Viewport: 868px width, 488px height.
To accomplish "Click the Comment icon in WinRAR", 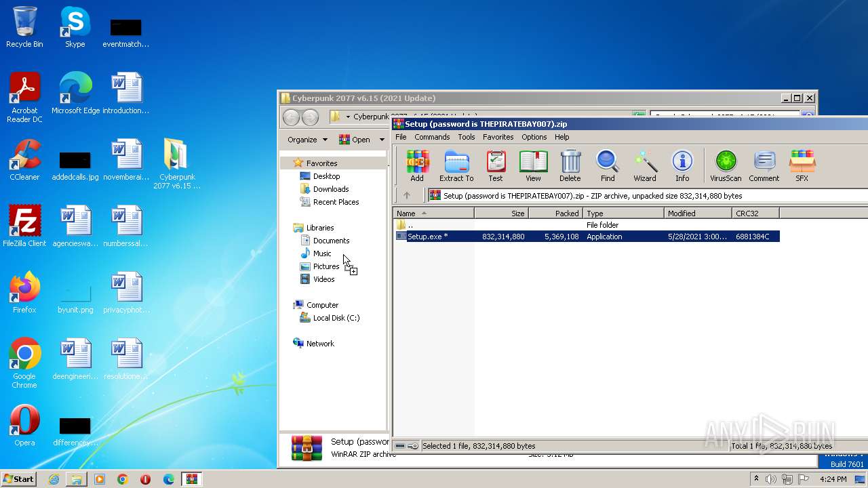I will (x=764, y=166).
